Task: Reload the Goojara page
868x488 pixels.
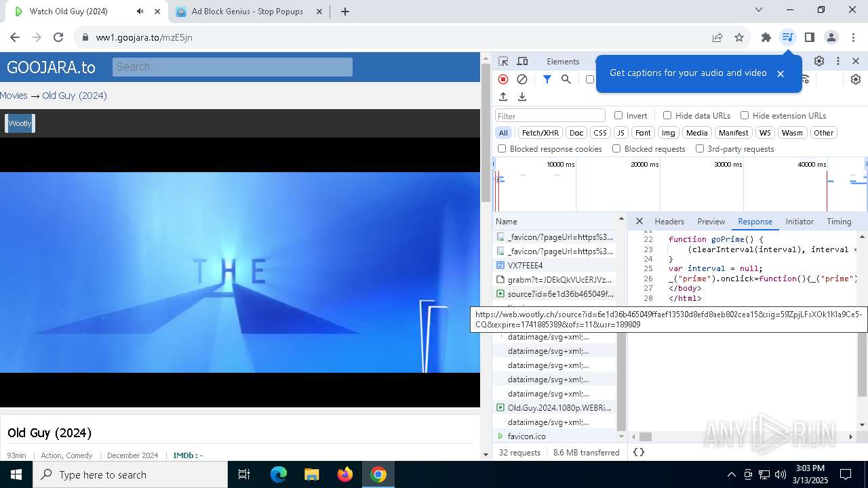Action: [x=58, y=37]
